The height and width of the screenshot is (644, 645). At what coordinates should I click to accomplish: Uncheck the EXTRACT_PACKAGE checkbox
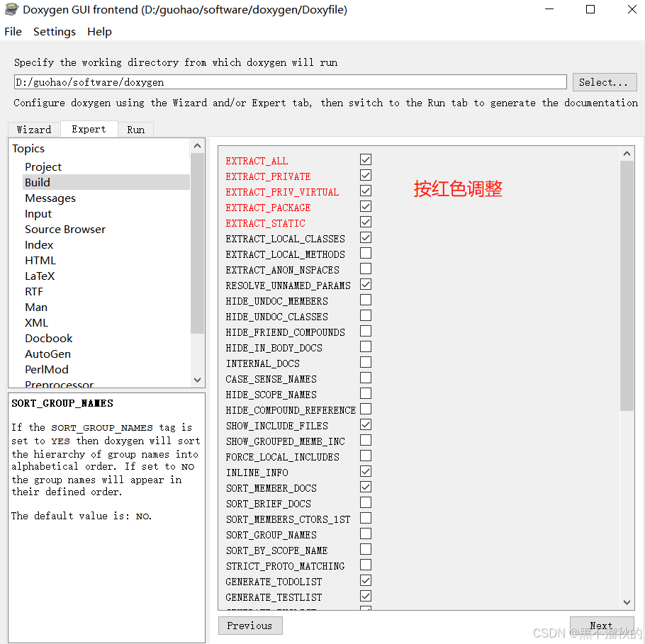[x=366, y=206]
